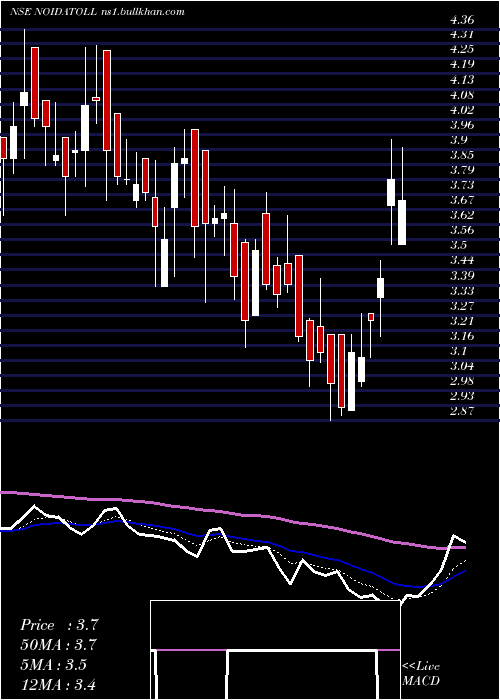Viewport: 500px width, 700px height.
Task: Click the 3.04 price axis label
Action: click(462, 366)
